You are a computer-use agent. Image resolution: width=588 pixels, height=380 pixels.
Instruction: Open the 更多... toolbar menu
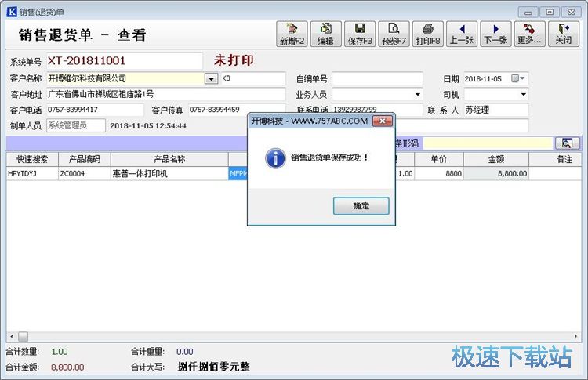(x=529, y=34)
